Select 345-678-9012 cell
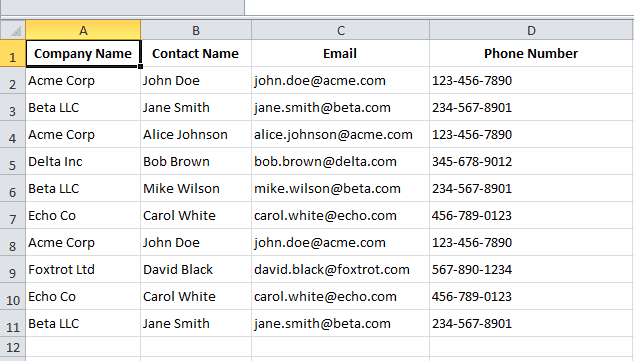This screenshot has width=634, height=361. [x=532, y=162]
